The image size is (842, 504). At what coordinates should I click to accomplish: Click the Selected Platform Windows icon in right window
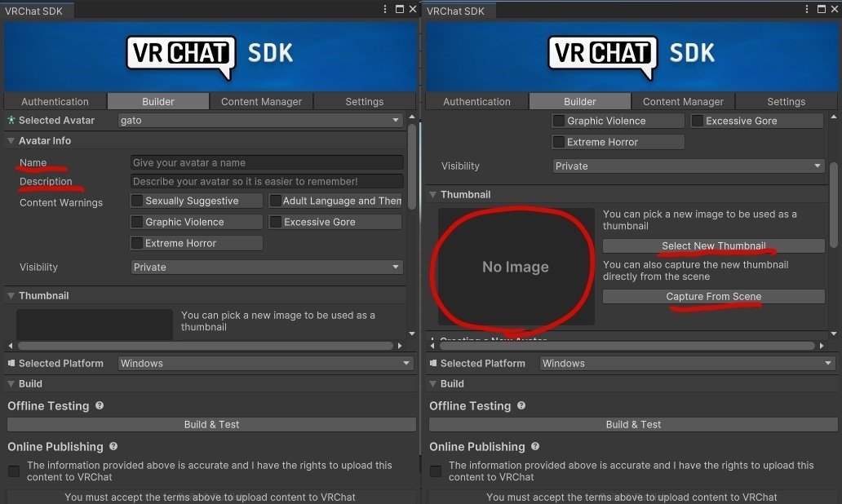click(432, 364)
